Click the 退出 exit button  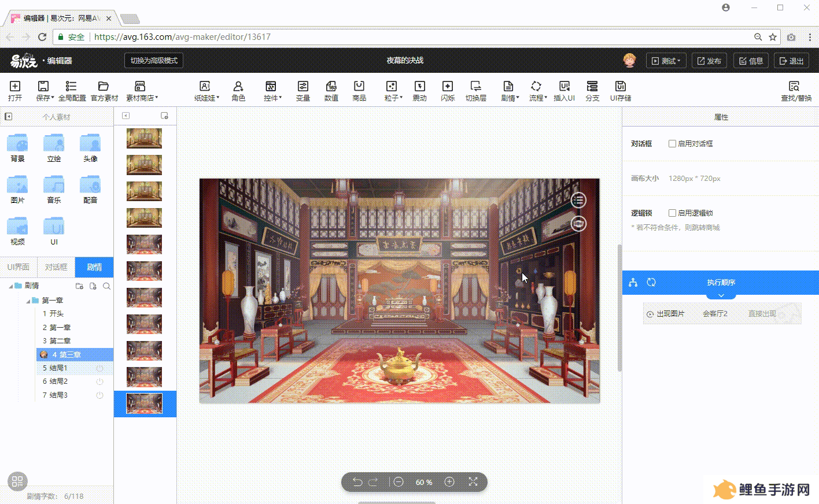791,61
